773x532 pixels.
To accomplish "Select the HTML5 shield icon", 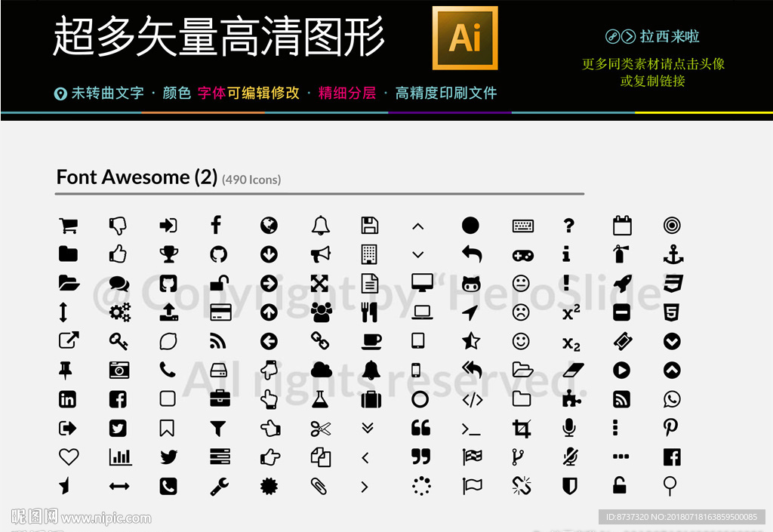I will tap(671, 312).
